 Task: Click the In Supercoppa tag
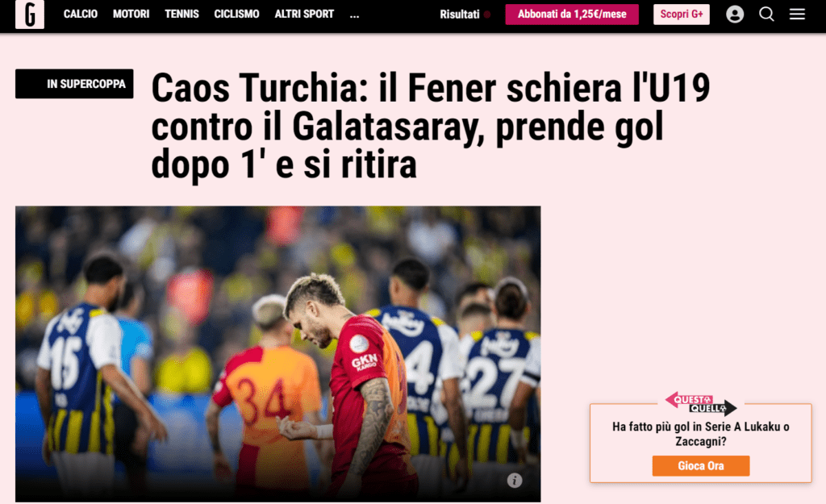(x=74, y=84)
